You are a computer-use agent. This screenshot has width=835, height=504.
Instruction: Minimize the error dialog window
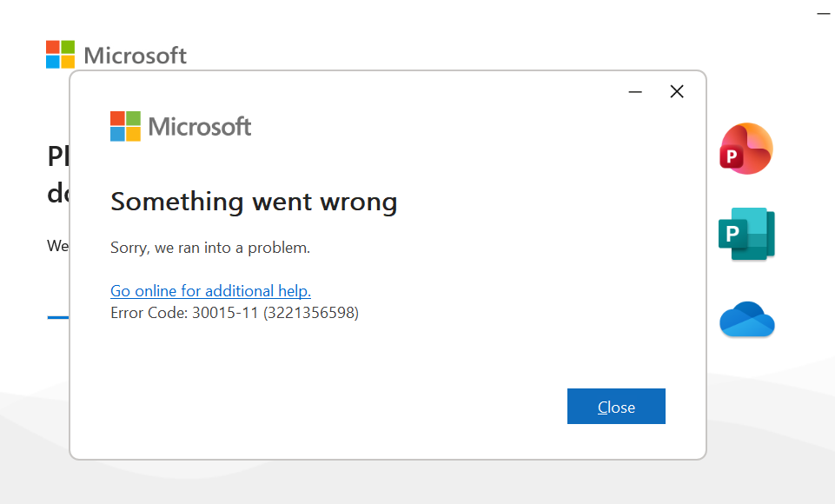point(635,92)
